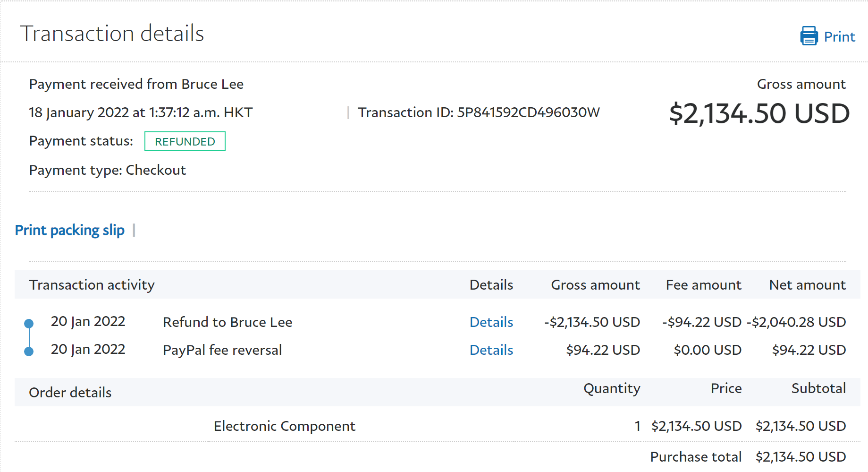Click the Transaction activity column header

tap(92, 285)
